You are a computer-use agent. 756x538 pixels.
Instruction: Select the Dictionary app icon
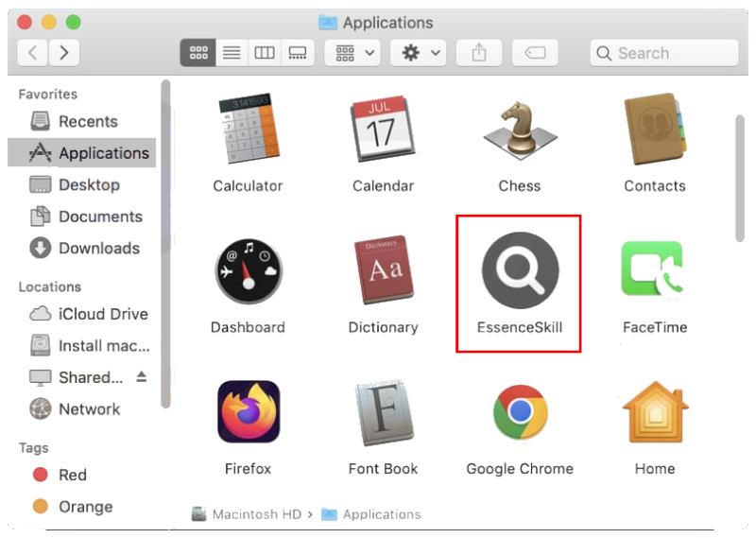[384, 269]
